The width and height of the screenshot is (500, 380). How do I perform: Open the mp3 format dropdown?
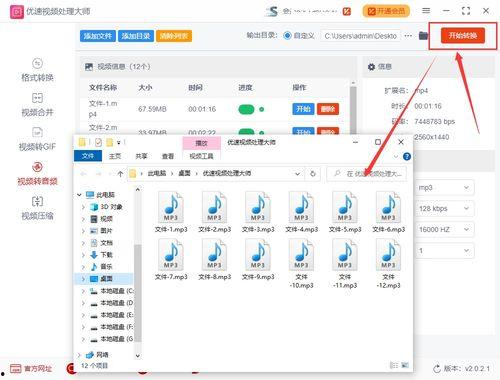(x=445, y=188)
